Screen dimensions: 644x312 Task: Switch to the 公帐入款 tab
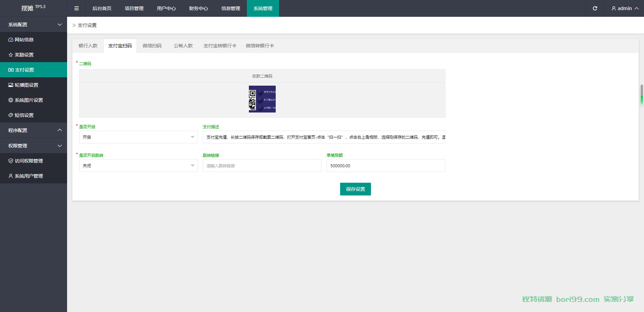pyautogui.click(x=183, y=46)
